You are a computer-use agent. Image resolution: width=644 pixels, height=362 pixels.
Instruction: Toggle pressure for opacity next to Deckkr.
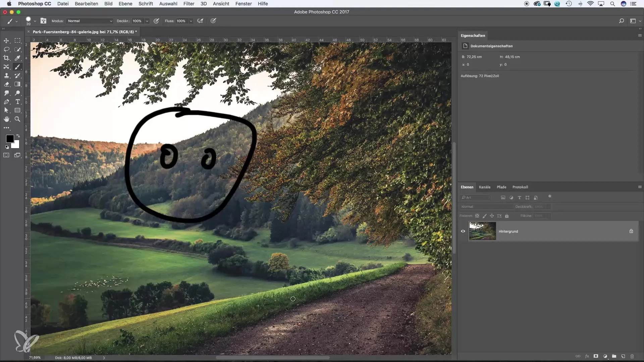coord(156,21)
